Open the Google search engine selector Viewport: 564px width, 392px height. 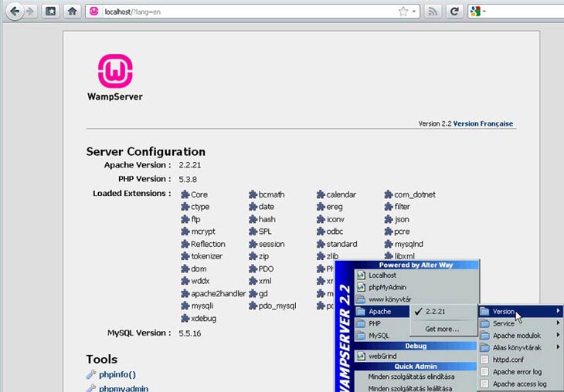478,12
